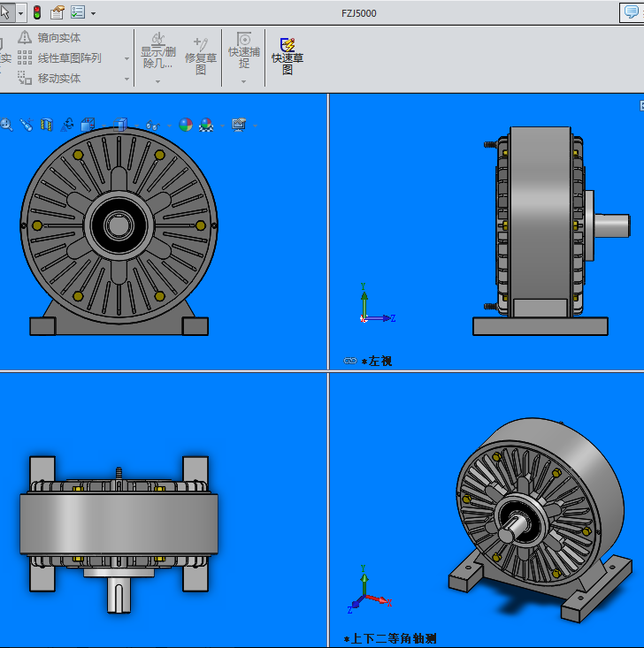The width and height of the screenshot is (644, 648).
Task: Click the FZJ5000 document title
Action: click(x=358, y=13)
